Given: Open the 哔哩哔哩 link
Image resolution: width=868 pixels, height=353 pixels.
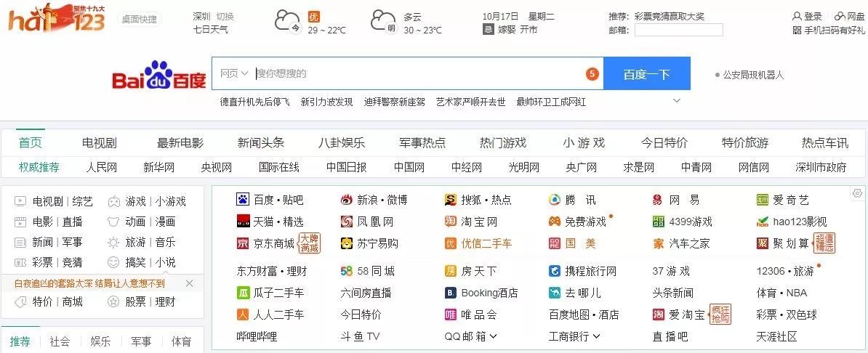Looking at the screenshot, I should pyautogui.click(x=257, y=336).
